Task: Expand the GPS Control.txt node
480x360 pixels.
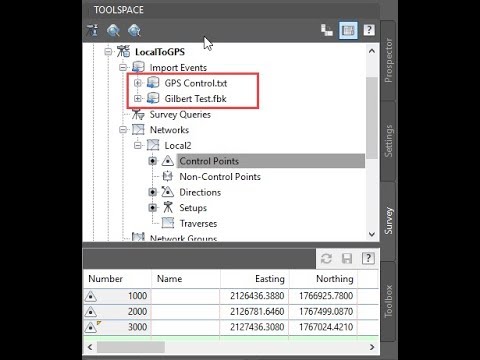Action: click(138, 83)
